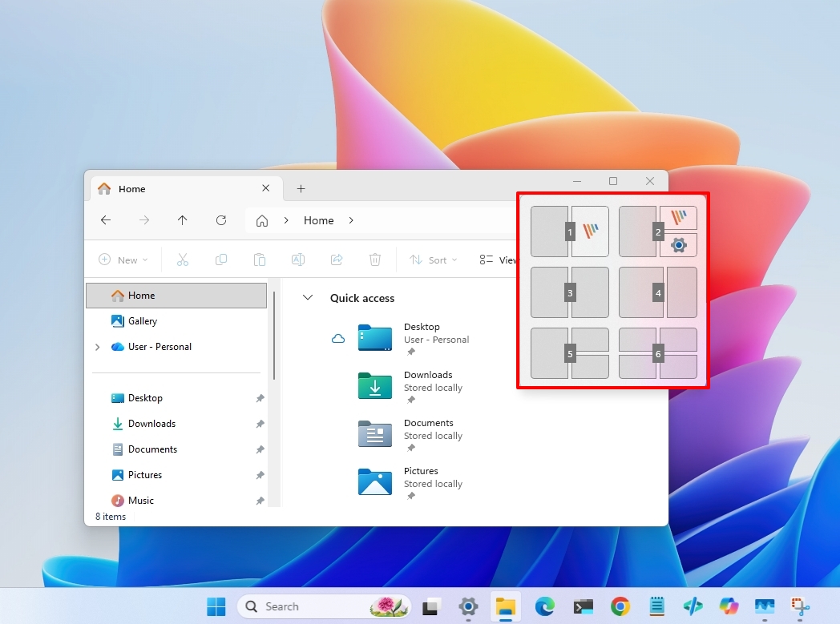
Task: Open Settings from the taskbar
Action: click(468, 606)
